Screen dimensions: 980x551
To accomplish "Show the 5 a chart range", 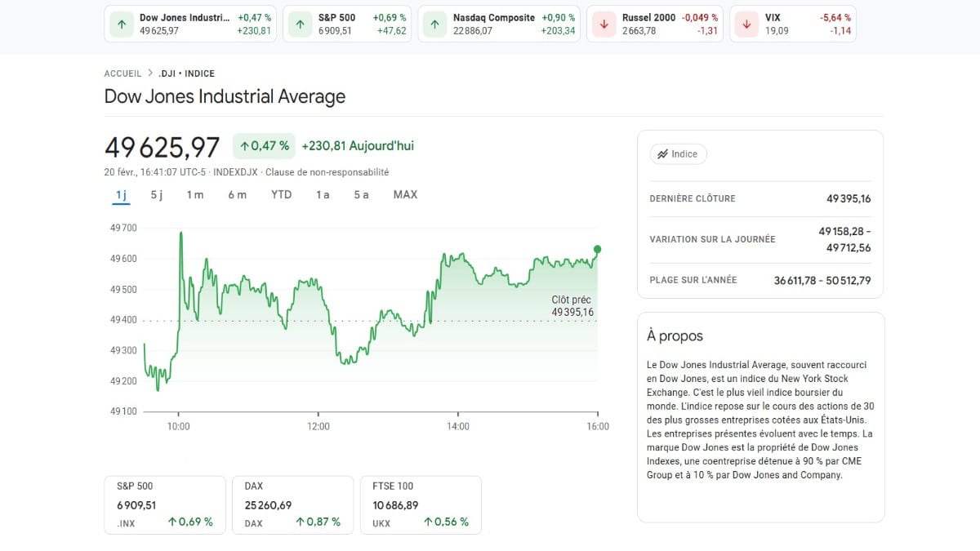I will tap(361, 194).
